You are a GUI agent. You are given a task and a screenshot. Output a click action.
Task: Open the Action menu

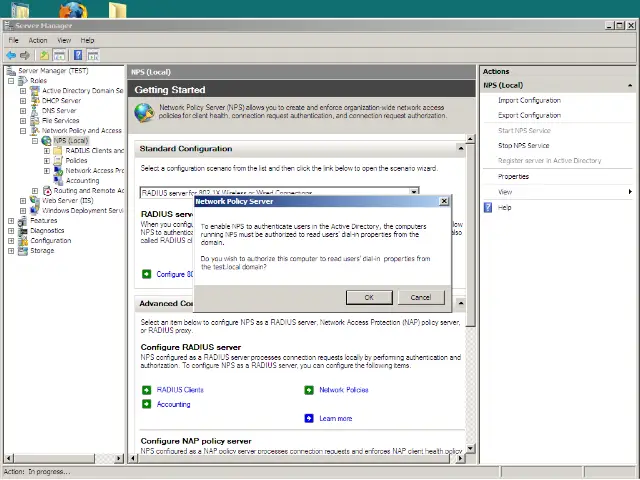(x=38, y=40)
